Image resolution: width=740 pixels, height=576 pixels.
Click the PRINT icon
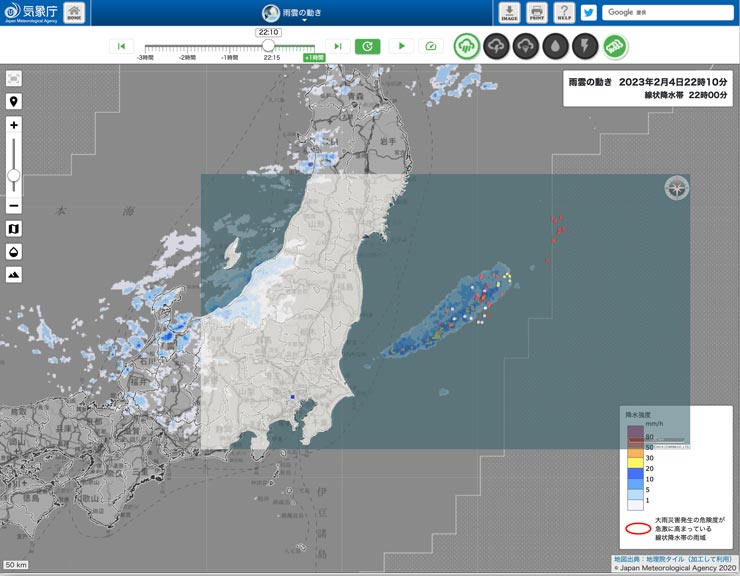pyautogui.click(x=536, y=12)
